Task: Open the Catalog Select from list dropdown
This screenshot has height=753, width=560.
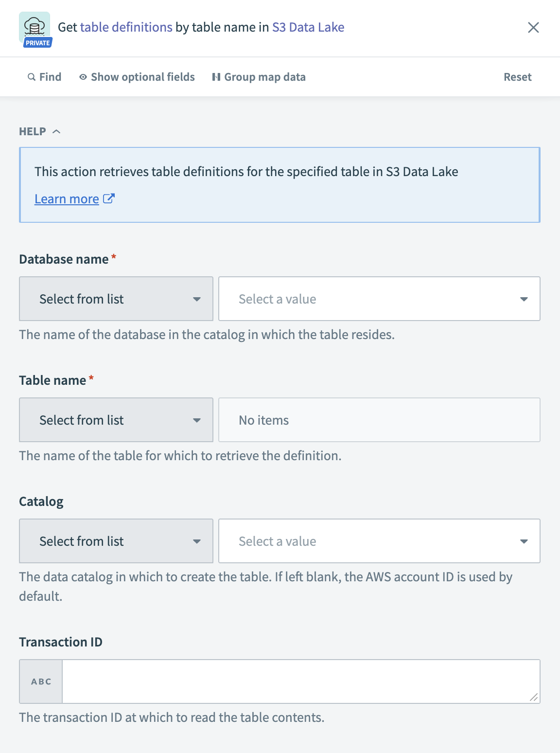Action: point(116,541)
